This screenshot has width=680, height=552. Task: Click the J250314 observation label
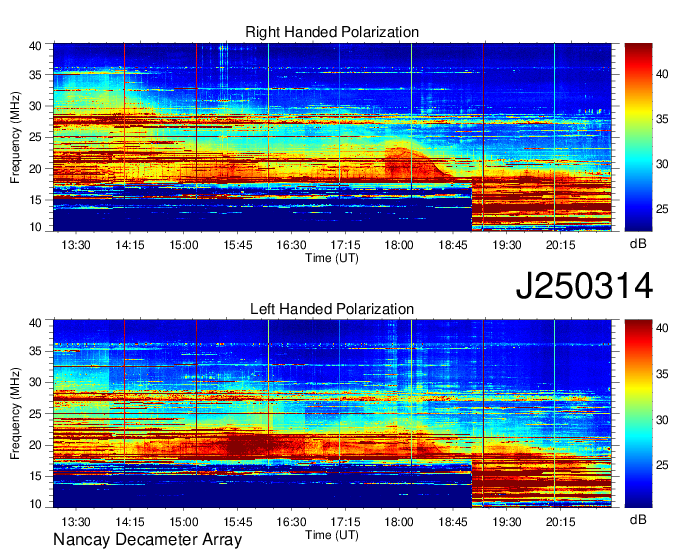pyautogui.click(x=584, y=286)
